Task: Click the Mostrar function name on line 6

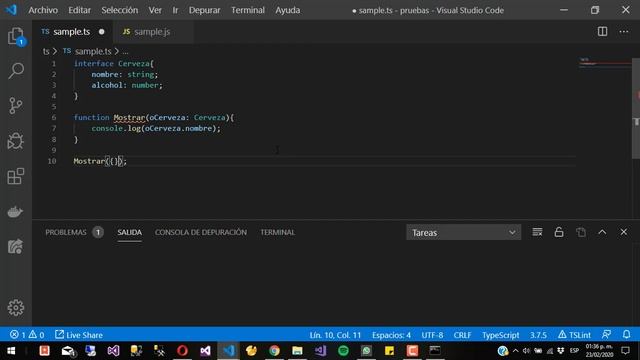Action: tap(129, 118)
